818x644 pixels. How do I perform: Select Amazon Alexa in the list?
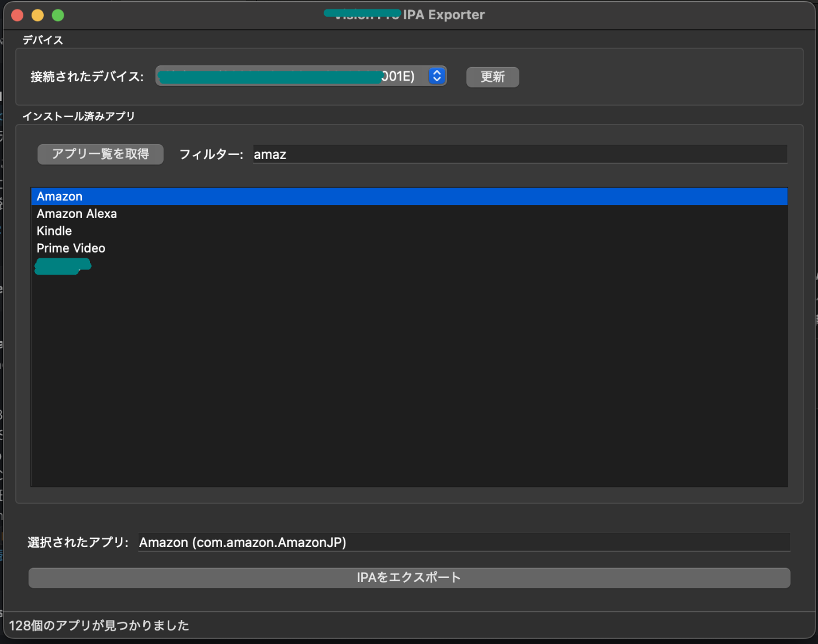(x=409, y=214)
